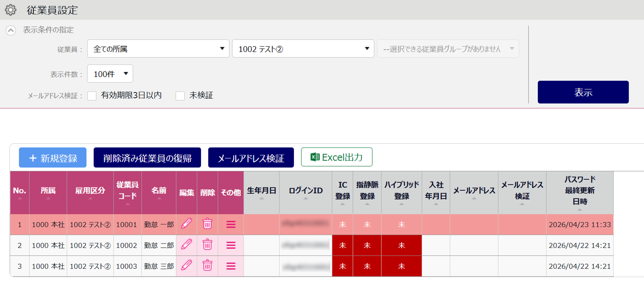The image size is (644, 282).
Task: Open the hamburger menu for 勤怠 三郎
Action: click(x=231, y=266)
